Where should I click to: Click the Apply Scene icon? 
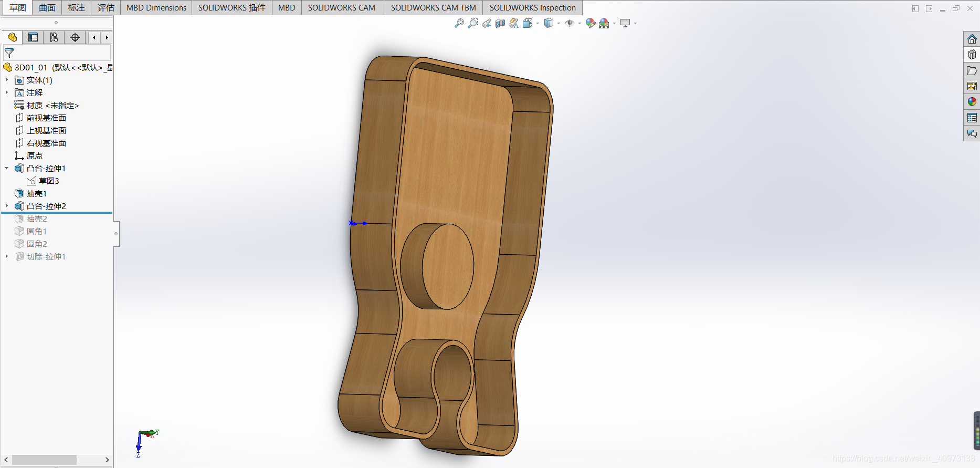604,23
